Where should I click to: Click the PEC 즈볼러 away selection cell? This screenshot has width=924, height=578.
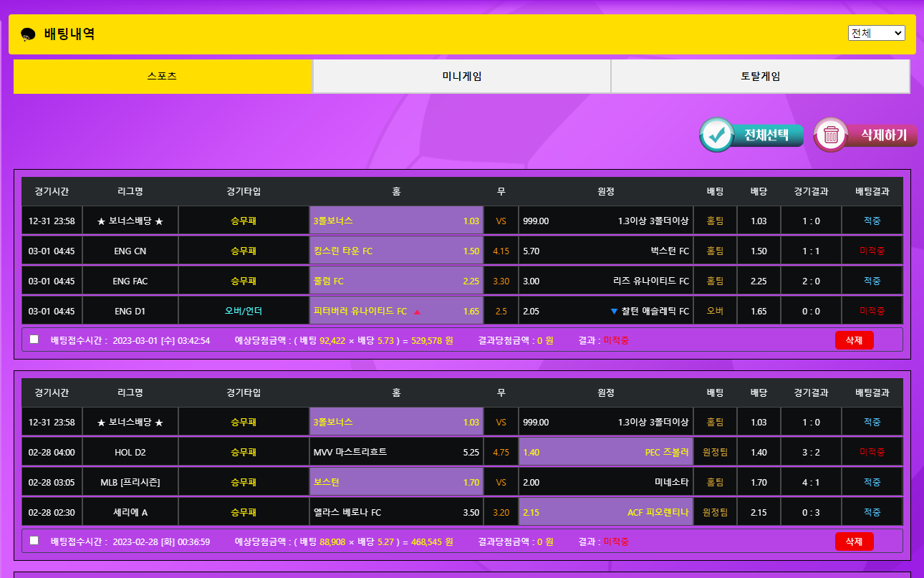click(x=605, y=453)
